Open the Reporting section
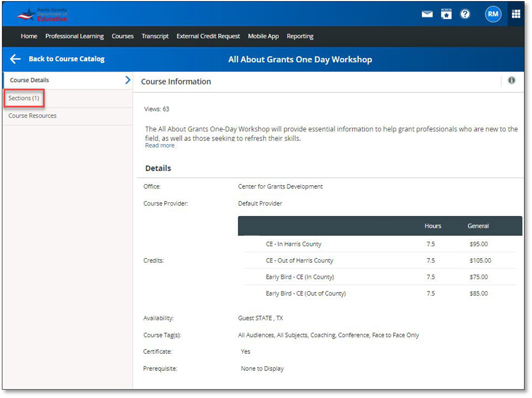 tap(300, 36)
